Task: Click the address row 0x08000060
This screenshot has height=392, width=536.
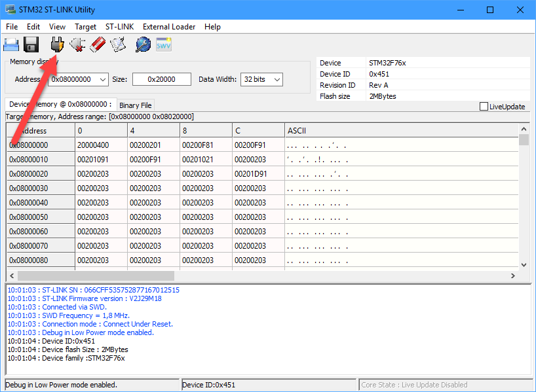Action: tap(41, 231)
